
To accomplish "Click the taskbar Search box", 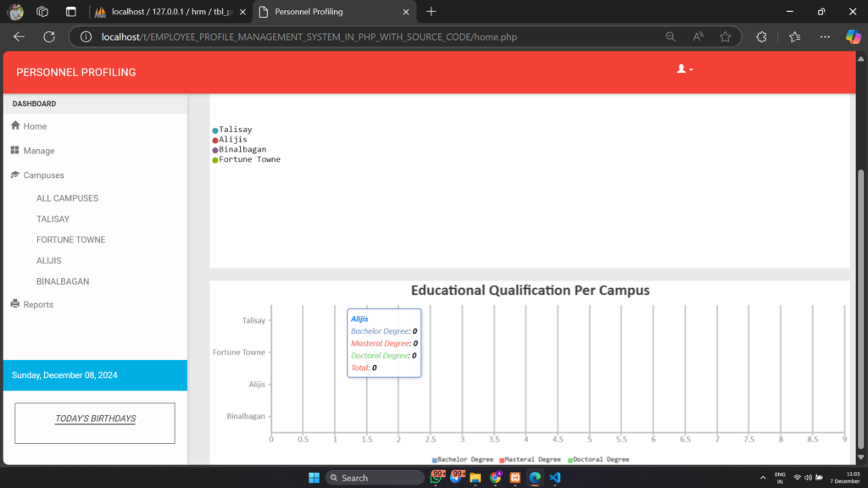I will click(x=375, y=478).
